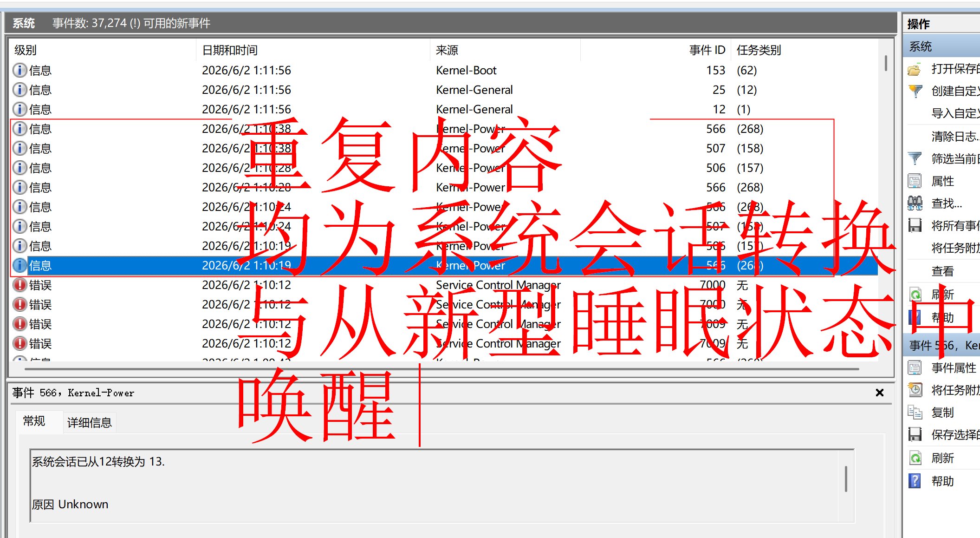This screenshot has width=980, height=538.
Task: Click the save all events floppy icon
Action: click(x=915, y=226)
